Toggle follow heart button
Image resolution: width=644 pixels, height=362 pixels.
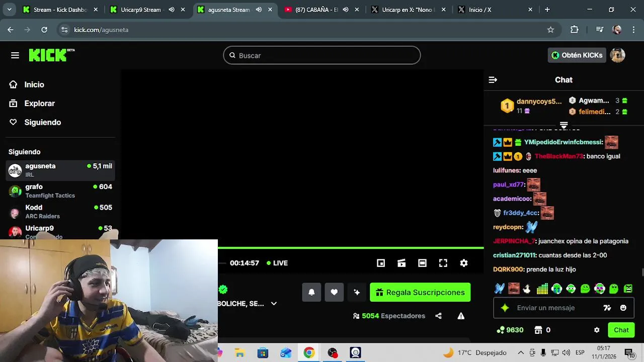(334, 292)
